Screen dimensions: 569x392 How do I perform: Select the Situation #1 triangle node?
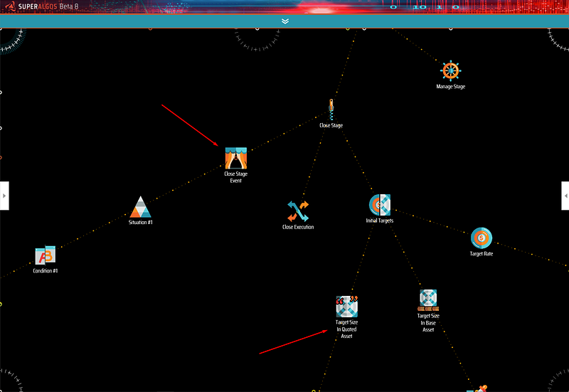(140, 207)
